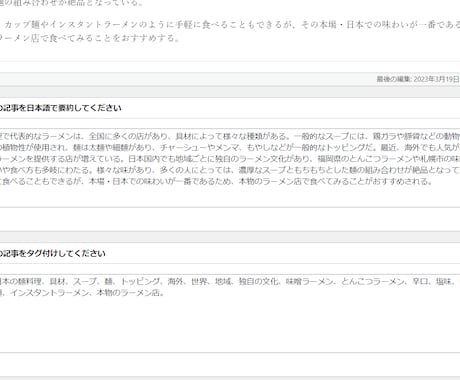Screen dimensions: 460x380
Task: Click the article line starting カップ麺やインスタントラーメン
Action: tap(232, 25)
